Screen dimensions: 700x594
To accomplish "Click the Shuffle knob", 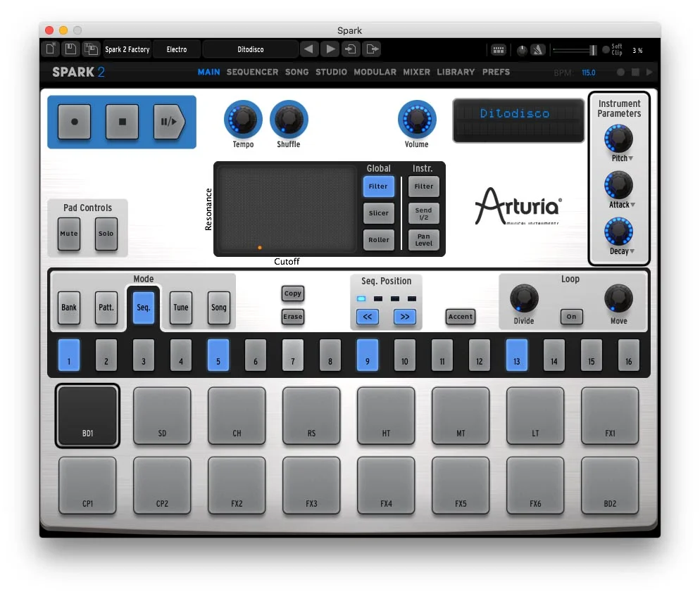I will (x=289, y=120).
